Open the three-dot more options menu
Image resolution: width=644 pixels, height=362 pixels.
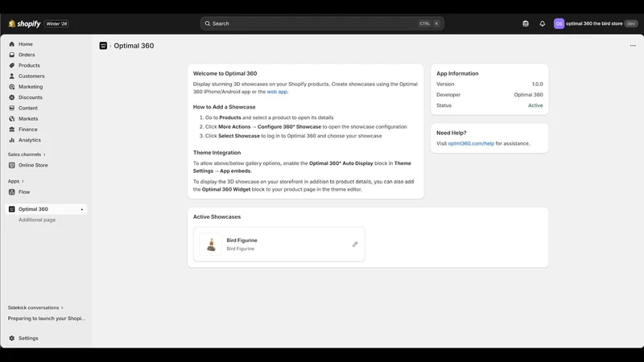pos(633,46)
